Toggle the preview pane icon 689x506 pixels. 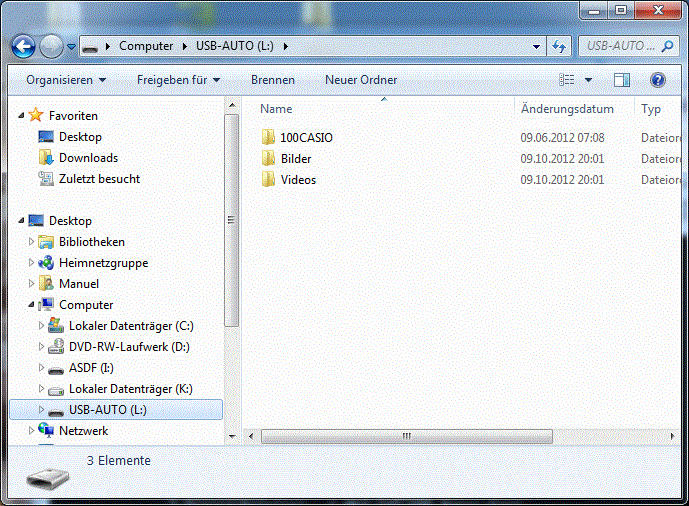pos(621,80)
